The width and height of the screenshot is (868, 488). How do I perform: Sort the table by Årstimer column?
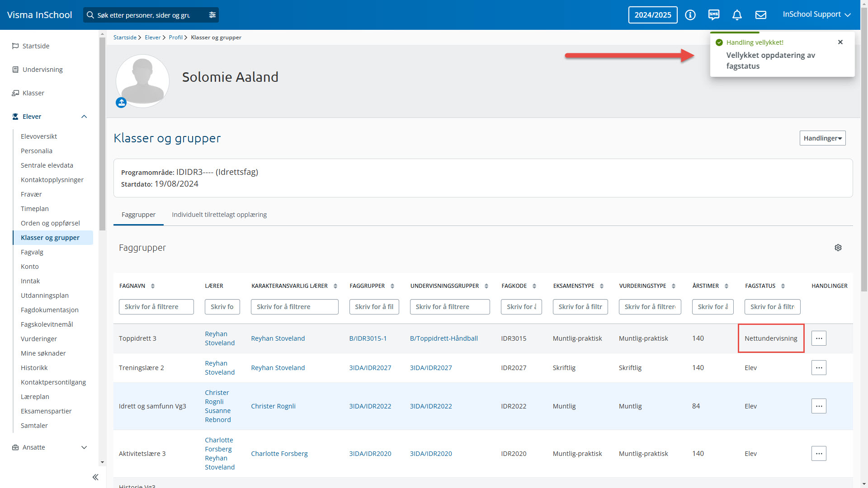click(726, 286)
